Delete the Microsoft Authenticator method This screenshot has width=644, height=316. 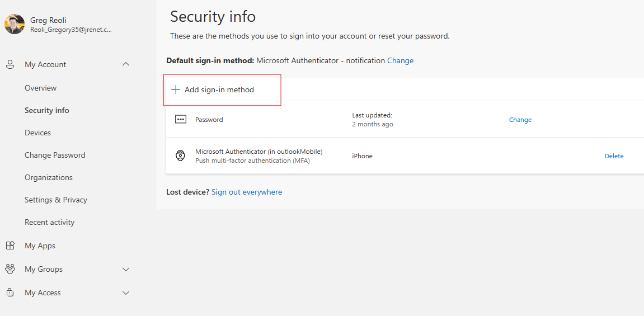click(x=614, y=156)
